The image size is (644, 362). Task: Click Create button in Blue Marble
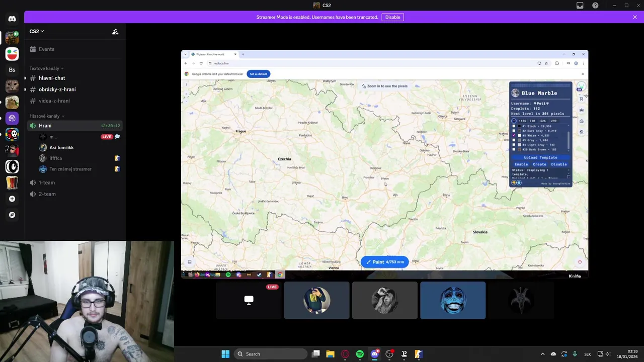(x=539, y=164)
